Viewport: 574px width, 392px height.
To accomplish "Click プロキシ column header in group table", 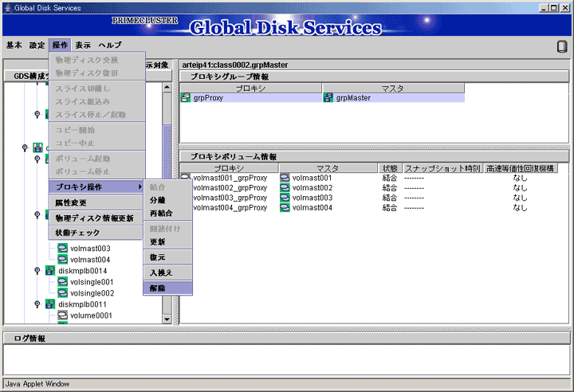I will pos(251,88).
